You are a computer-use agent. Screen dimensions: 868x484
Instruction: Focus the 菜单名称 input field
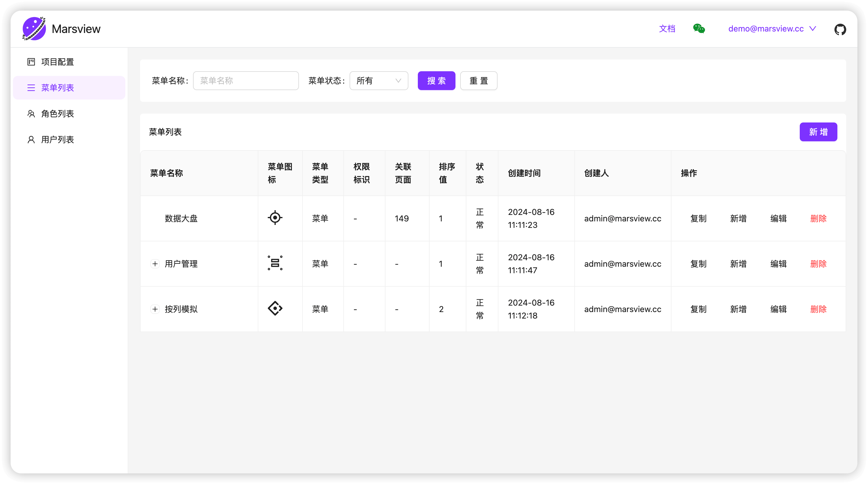[246, 81]
